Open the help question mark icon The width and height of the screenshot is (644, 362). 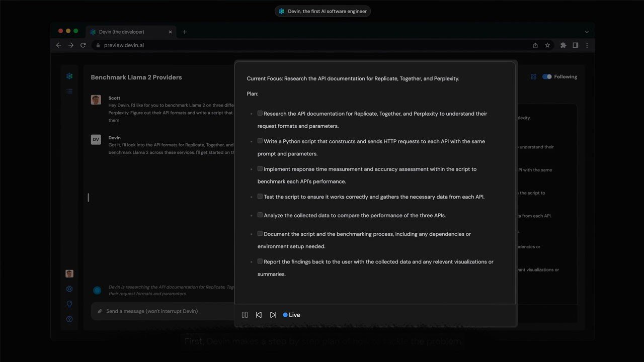[x=69, y=319]
